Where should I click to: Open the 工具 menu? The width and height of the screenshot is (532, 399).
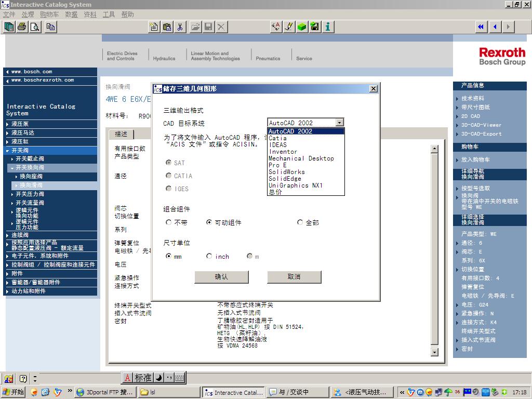pyautogui.click(x=109, y=14)
